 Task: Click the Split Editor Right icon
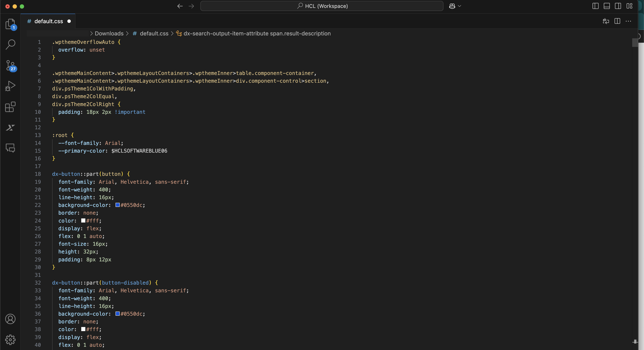[x=617, y=21]
